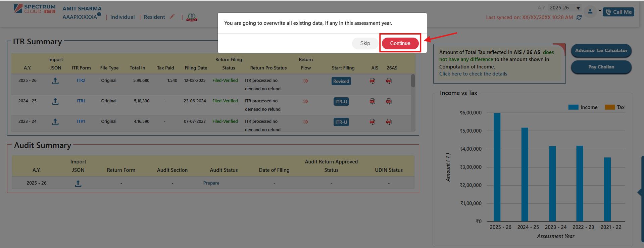Screen dimensions: 644x248
Task: Expand the right-edge side panel arrow
Action: click(x=640, y=192)
